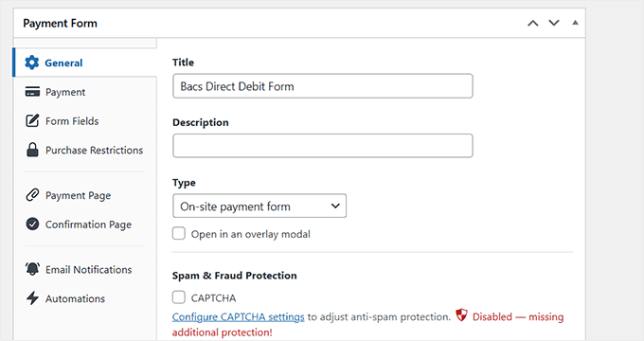Click the Purchase Restrictions lock icon
Image resolution: width=644 pixels, height=341 pixels.
click(x=32, y=150)
